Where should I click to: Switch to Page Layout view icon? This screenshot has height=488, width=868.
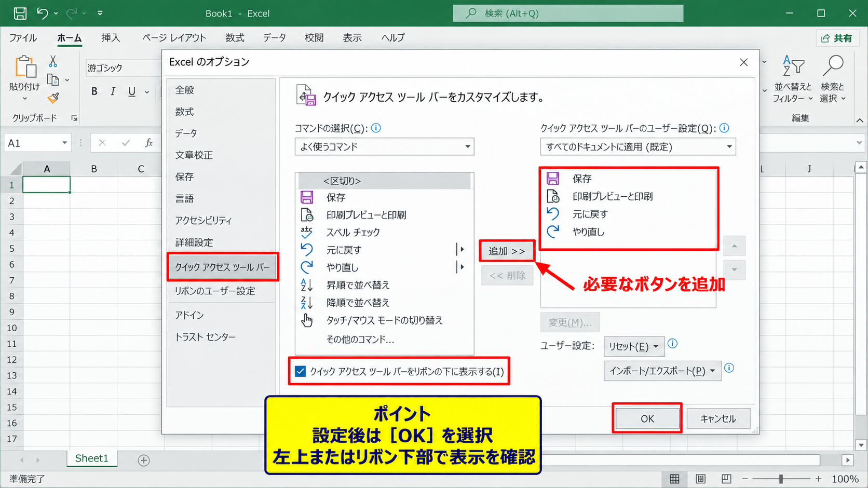pyautogui.click(x=700, y=479)
